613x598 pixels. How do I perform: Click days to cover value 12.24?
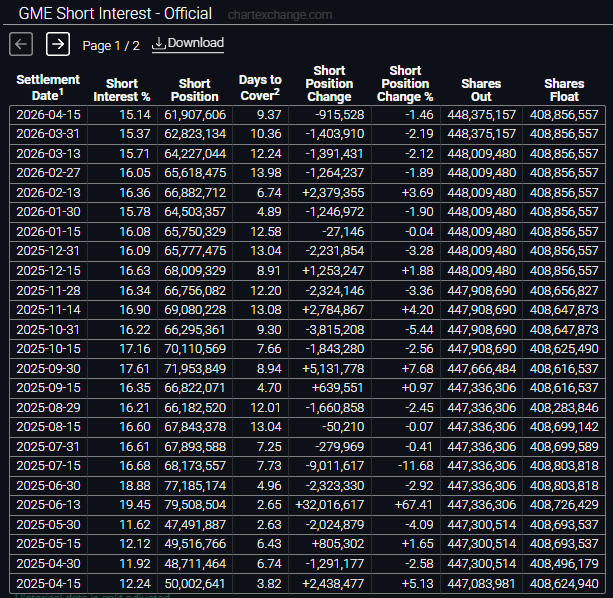(x=266, y=154)
